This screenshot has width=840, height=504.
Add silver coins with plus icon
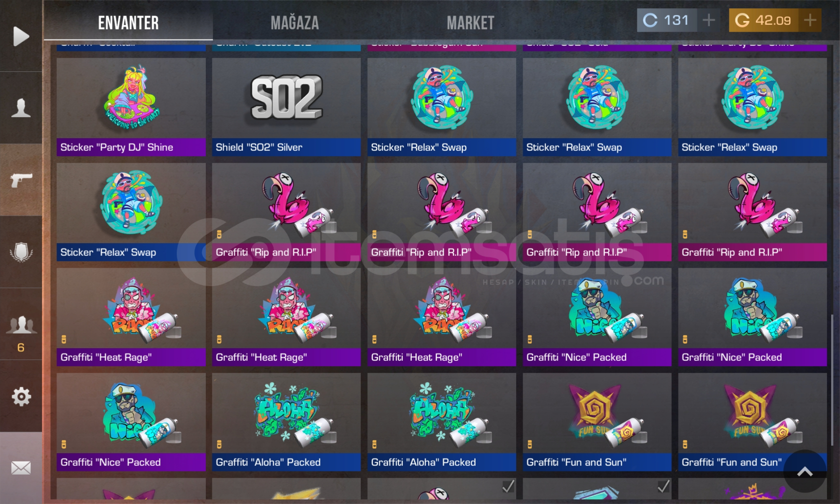tap(709, 20)
